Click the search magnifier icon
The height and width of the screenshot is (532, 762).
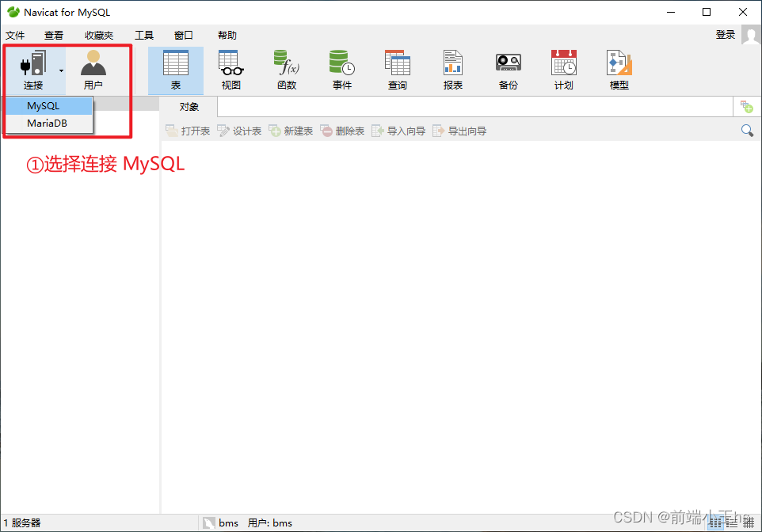tap(748, 130)
